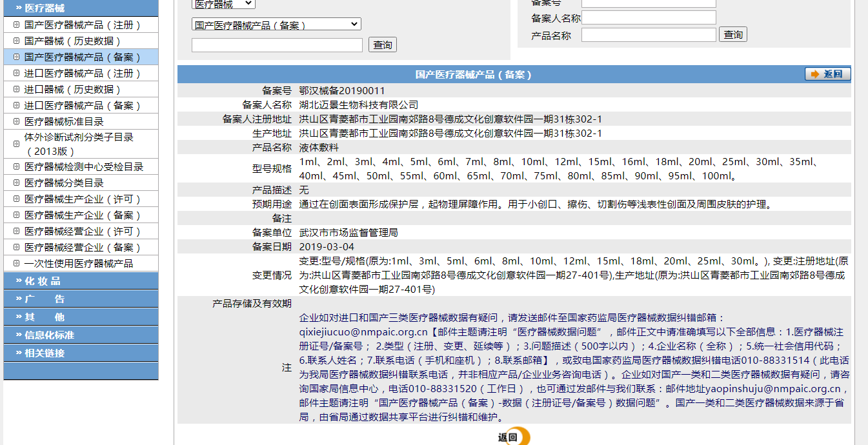Open 医疗器械生产企业（许可）link
Viewport: 868px width, 445px height.
click(x=83, y=199)
